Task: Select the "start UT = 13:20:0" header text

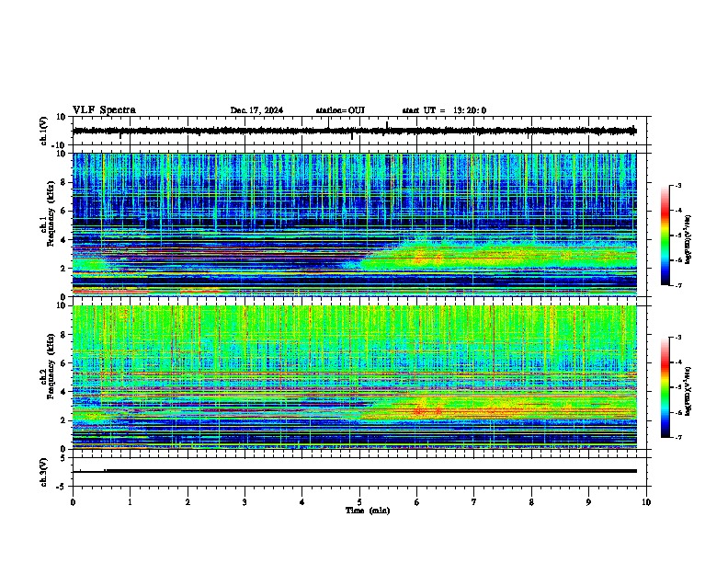Action: click(444, 110)
